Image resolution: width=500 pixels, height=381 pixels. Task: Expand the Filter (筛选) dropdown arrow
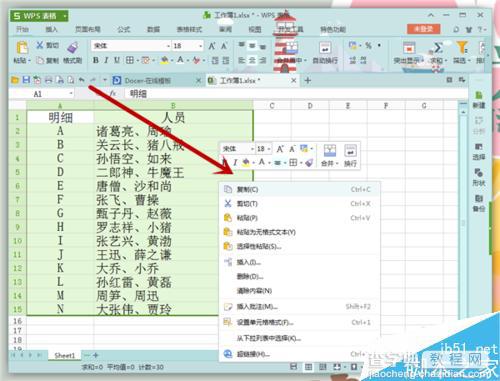[469, 61]
